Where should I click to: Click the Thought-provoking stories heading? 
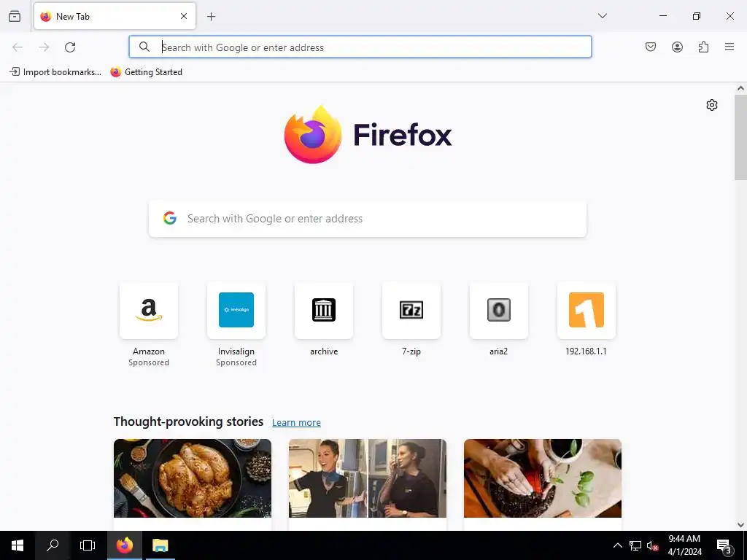188,421
